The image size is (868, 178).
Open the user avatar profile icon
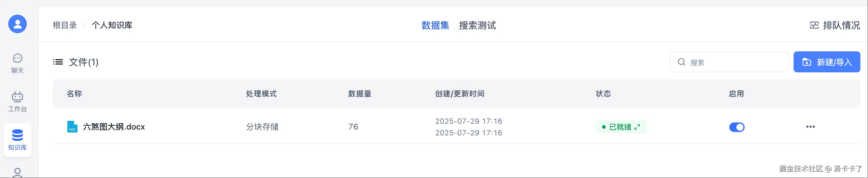coord(18,24)
